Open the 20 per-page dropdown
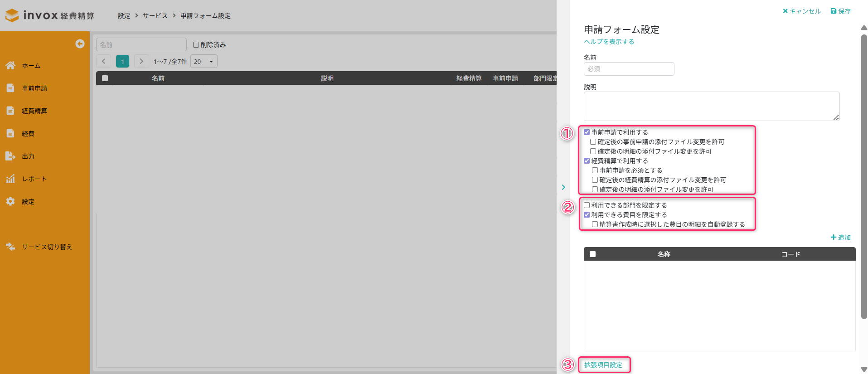Viewport: 868px width, 374px height. coord(204,62)
